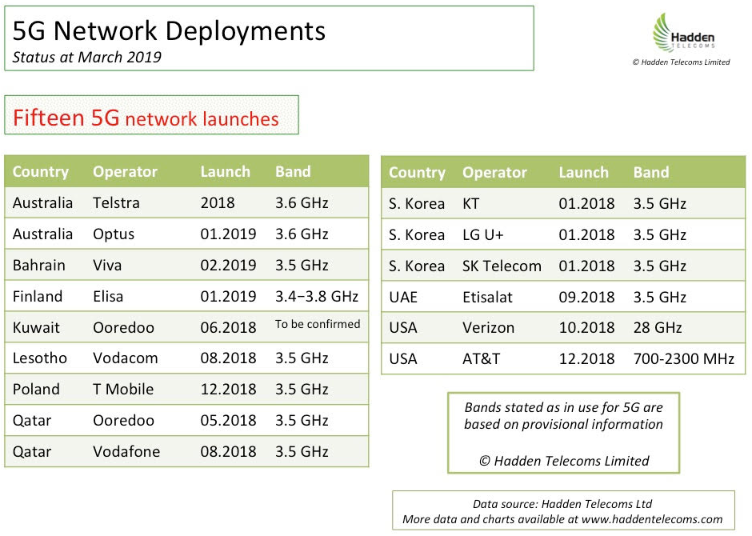Image resolution: width=752 pixels, height=536 pixels.
Task: Click the 5G Network Deployments title
Action: pos(169,30)
